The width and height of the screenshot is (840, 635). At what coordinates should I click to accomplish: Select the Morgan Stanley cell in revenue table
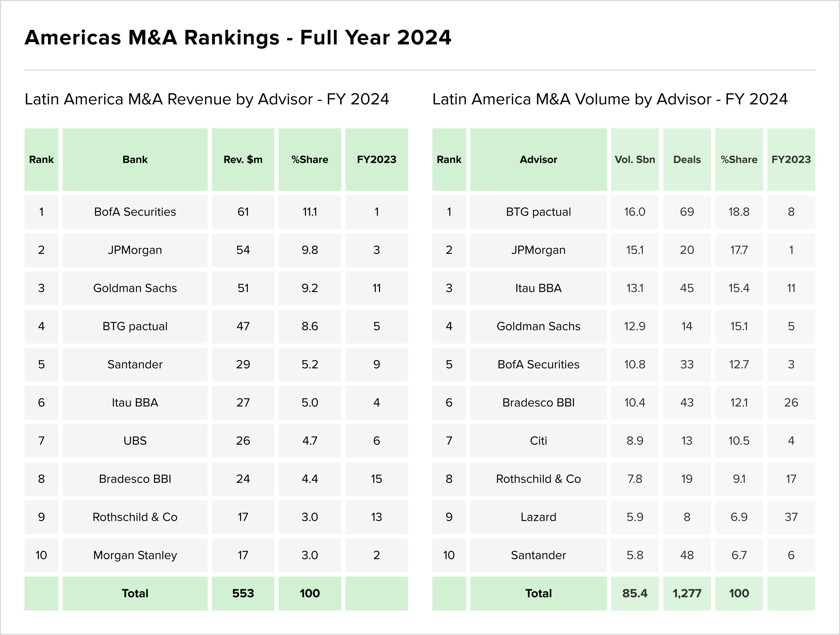[x=135, y=555]
